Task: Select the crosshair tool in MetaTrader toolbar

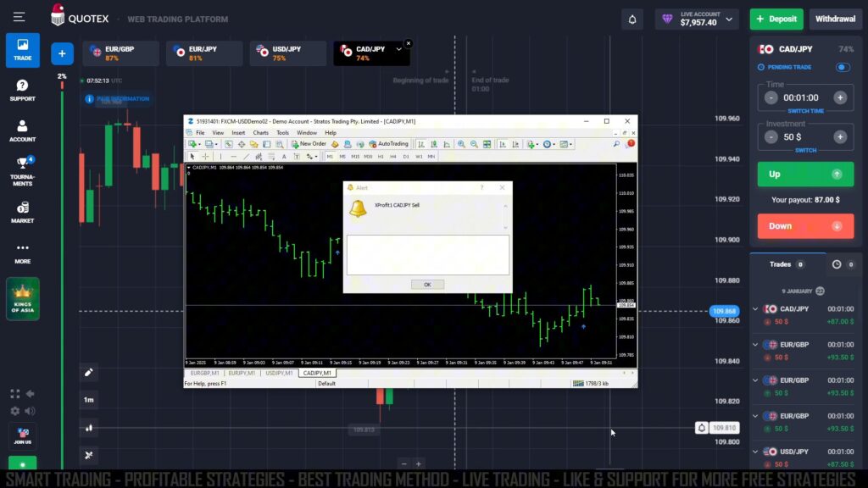Action: [x=205, y=157]
